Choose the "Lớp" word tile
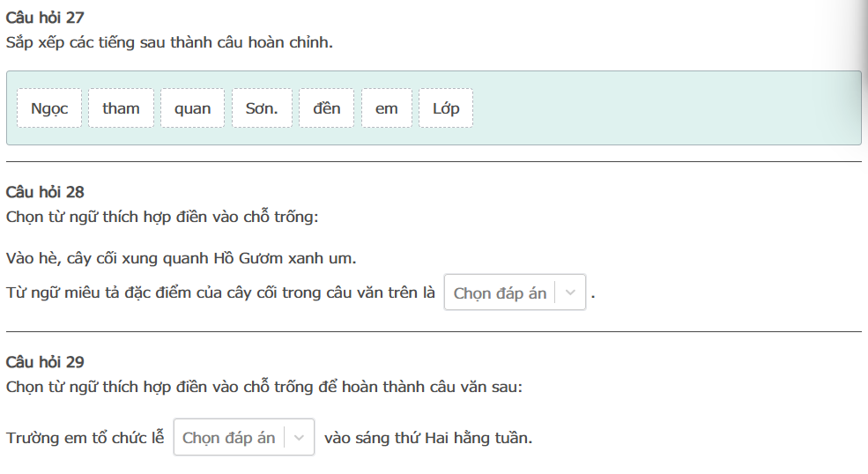This screenshot has width=868, height=474. click(x=446, y=108)
